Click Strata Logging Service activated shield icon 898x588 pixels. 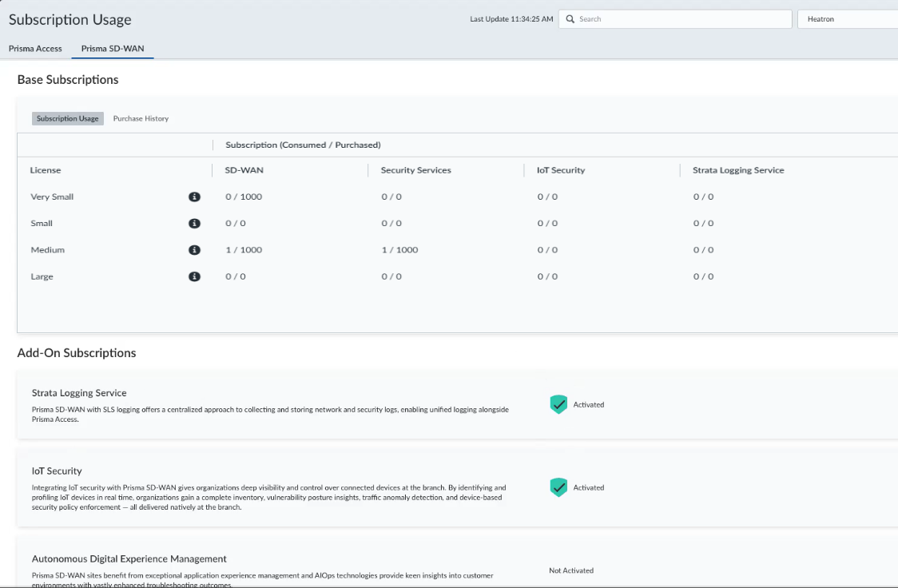[558, 404]
